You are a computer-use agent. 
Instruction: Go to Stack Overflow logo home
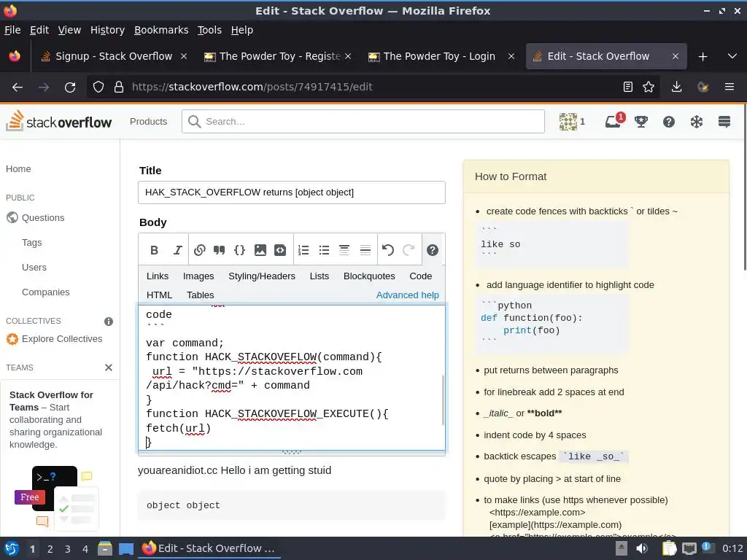coord(58,122)
